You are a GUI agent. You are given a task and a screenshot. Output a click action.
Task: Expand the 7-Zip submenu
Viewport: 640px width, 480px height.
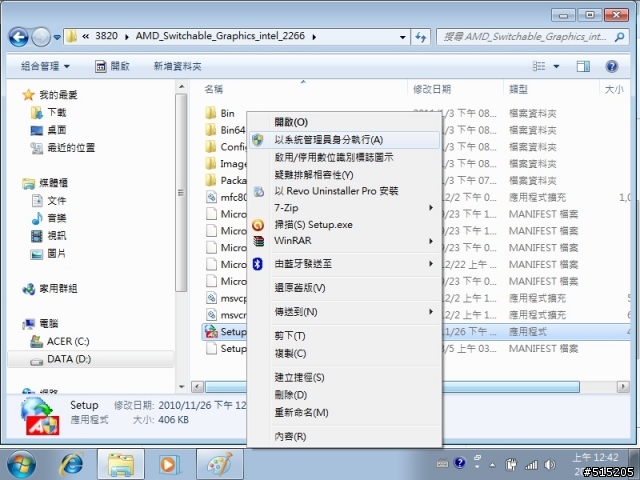point(344,208)
